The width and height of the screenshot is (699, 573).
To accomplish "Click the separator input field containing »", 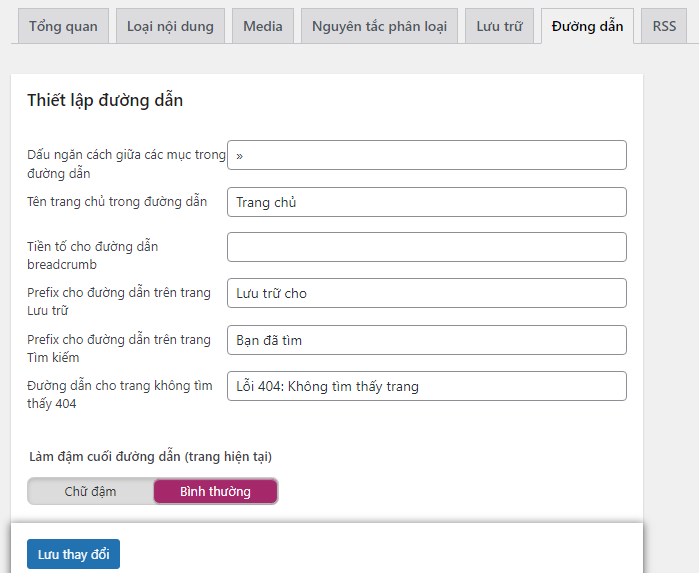I will tap(427, 155).
